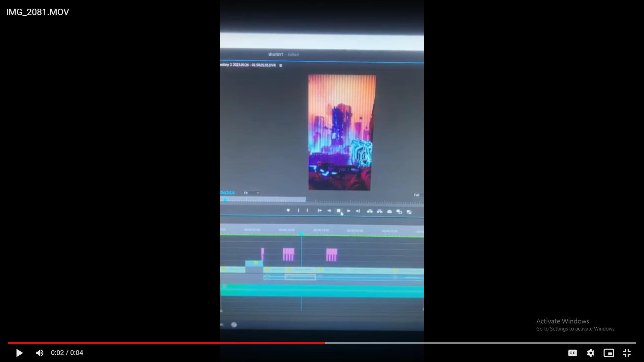Viewport: 644px width, 362px height.
Task: Click the Mark In bracket icon
Action: [298, 210]
